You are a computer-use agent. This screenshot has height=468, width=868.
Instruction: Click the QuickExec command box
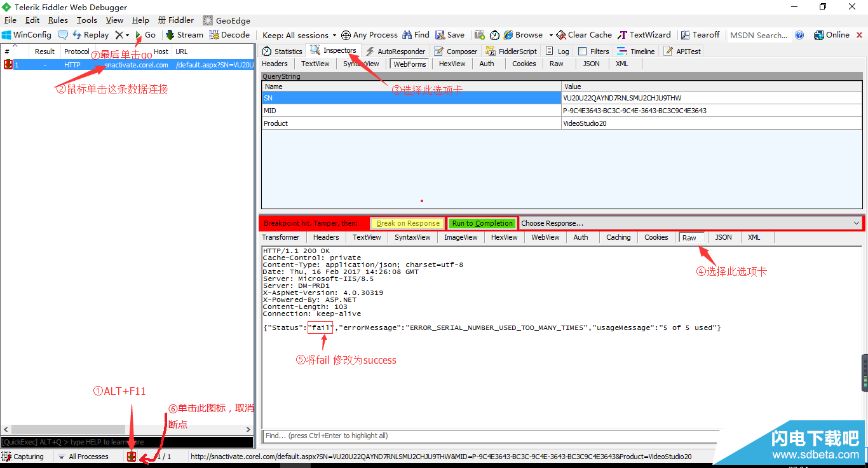pos(127,442)
